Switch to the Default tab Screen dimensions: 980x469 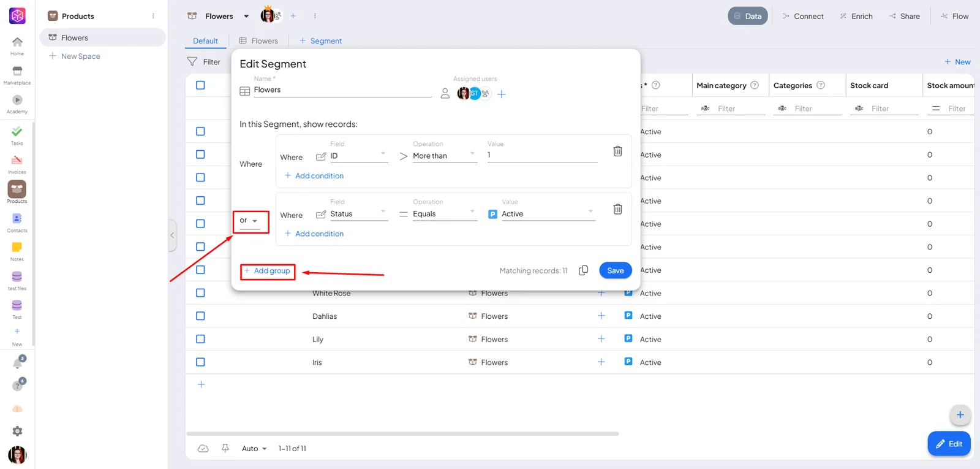pyautogui.click(x=205, y=41)
